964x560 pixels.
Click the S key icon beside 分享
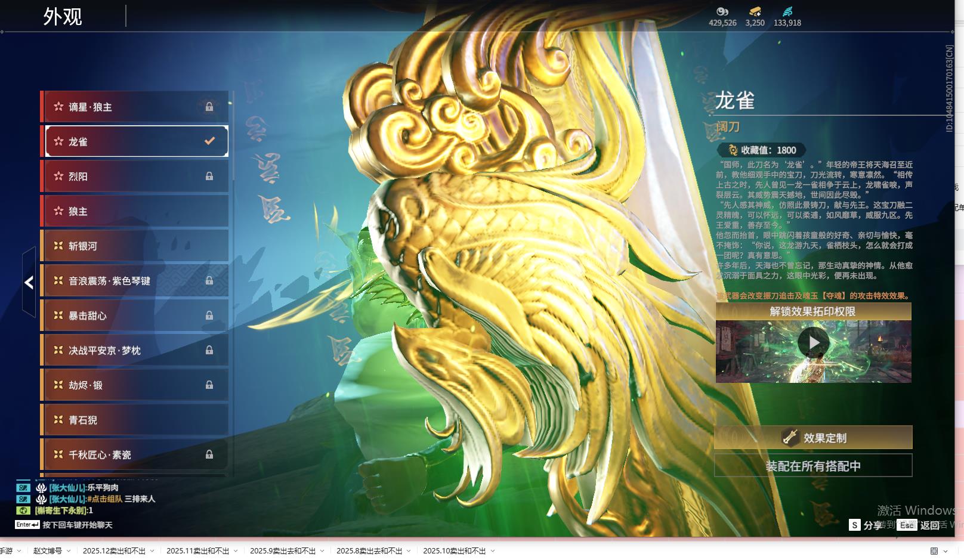pyautogui.click(x=855, y=525)
